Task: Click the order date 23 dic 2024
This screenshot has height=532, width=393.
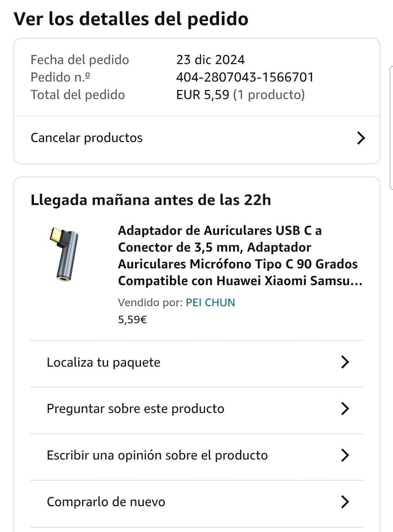Action: (x=210, y=60)
